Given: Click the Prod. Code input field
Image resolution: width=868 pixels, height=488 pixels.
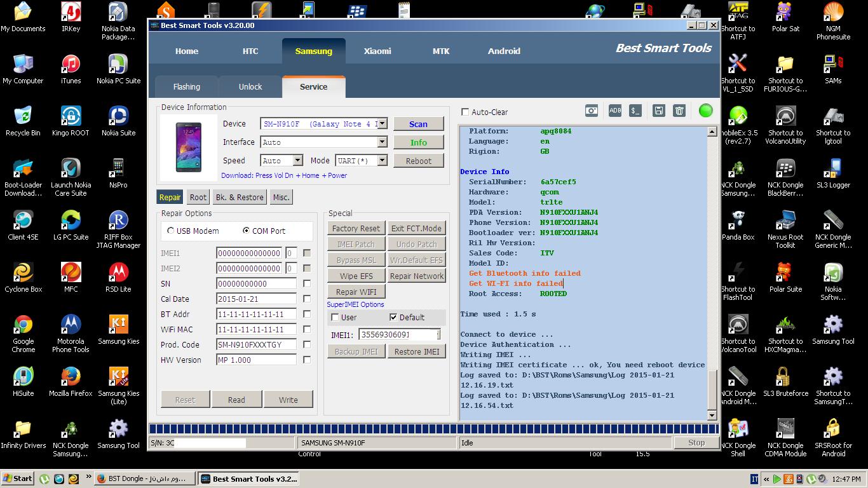Looking at the screenshot, I should 256,344.
